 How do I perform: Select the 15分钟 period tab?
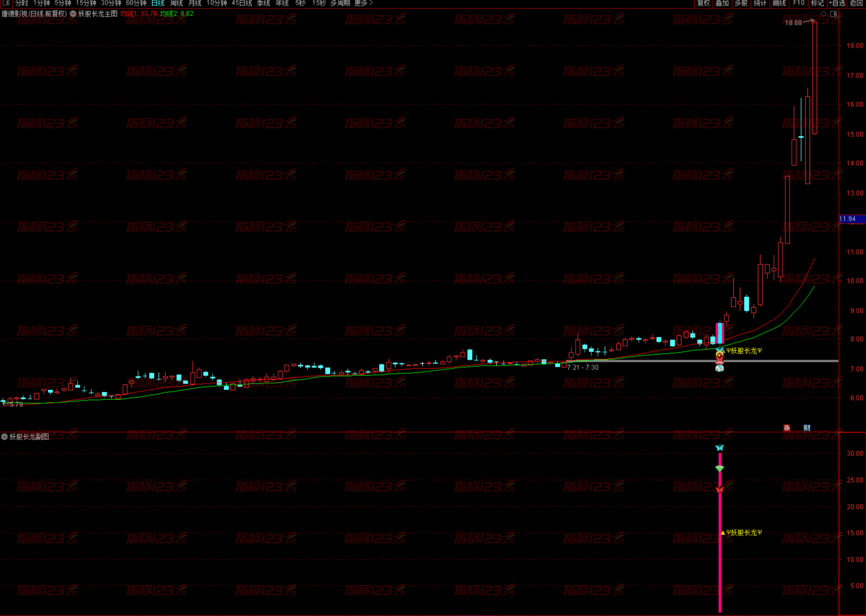point(86,3)
